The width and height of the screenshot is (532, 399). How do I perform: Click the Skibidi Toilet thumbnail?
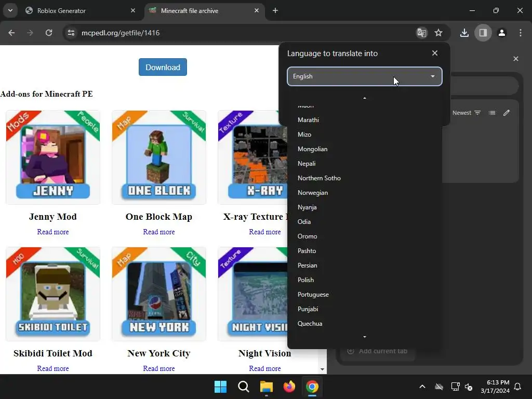(x=53, y=294)
